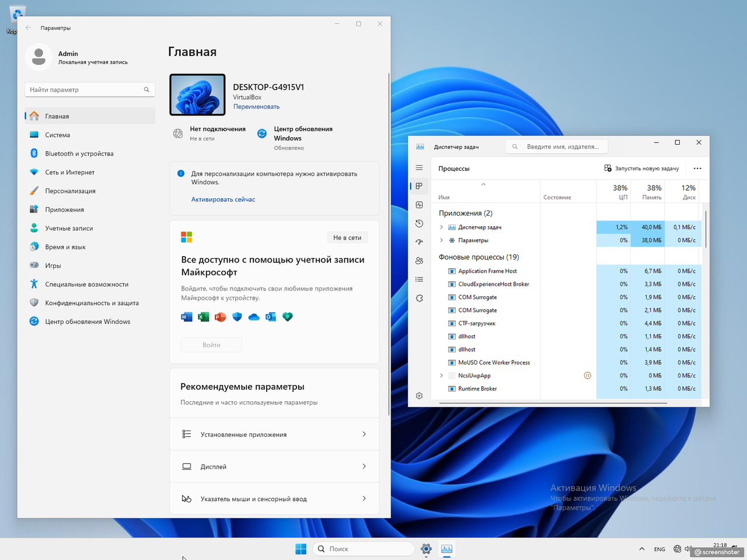This screenshot has width=747, height=560.
Task: Click the Task Manager icon on taskbar
Action: tap(446, 549)
